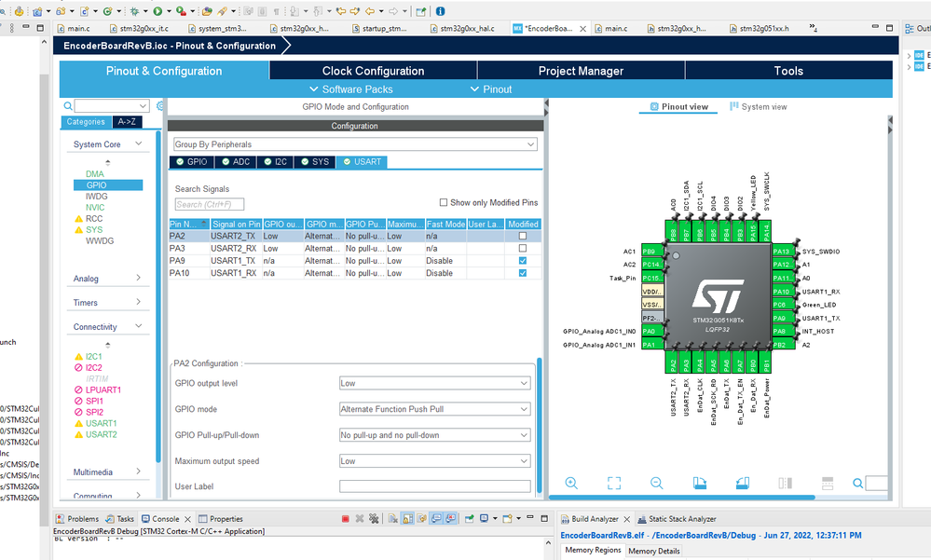The image size is (931, 560).
Task: Click Remove All Terminated Launches icon
Action: tap(374, 519)
